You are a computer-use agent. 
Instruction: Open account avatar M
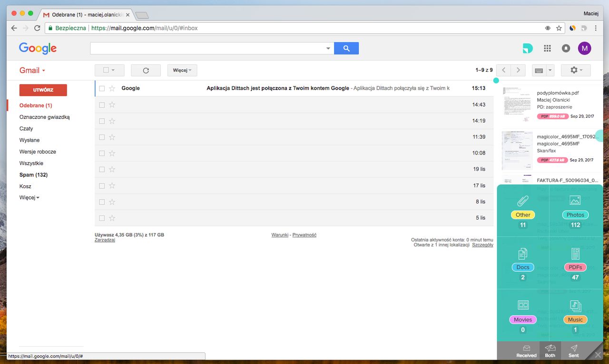point(584,48)
